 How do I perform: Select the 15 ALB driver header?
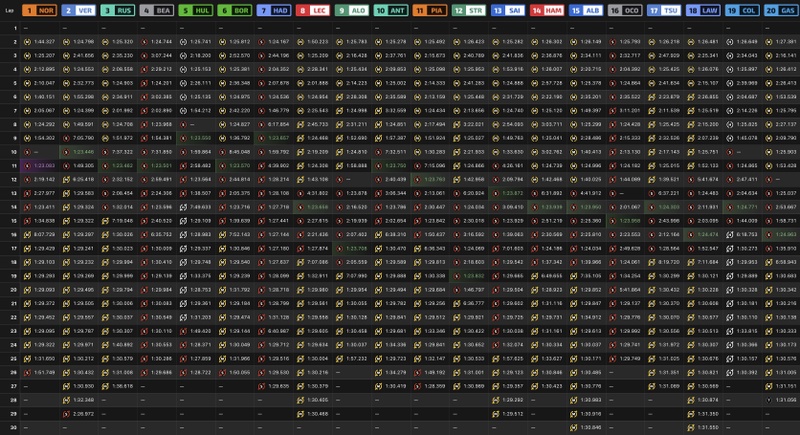tap(586, 10)
